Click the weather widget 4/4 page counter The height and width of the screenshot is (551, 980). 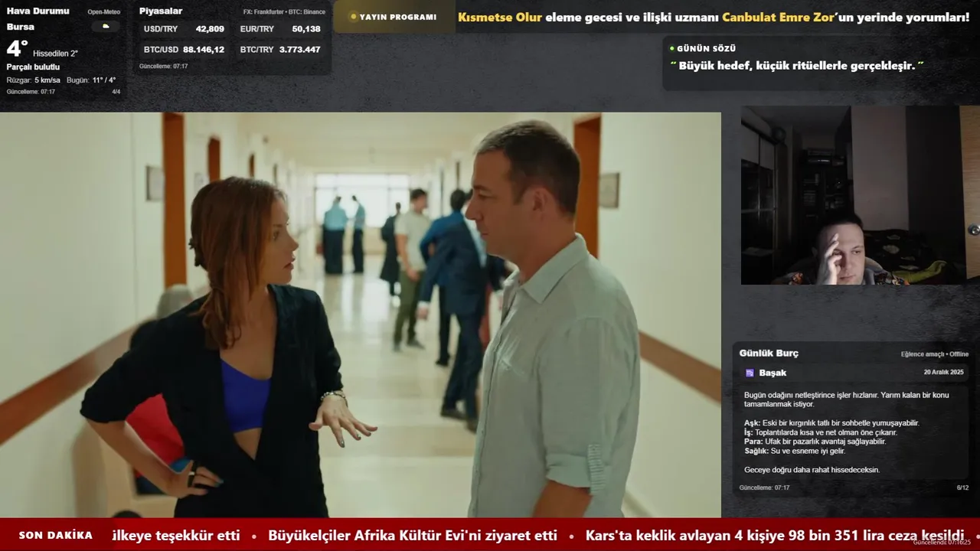[x=116, y=92]
